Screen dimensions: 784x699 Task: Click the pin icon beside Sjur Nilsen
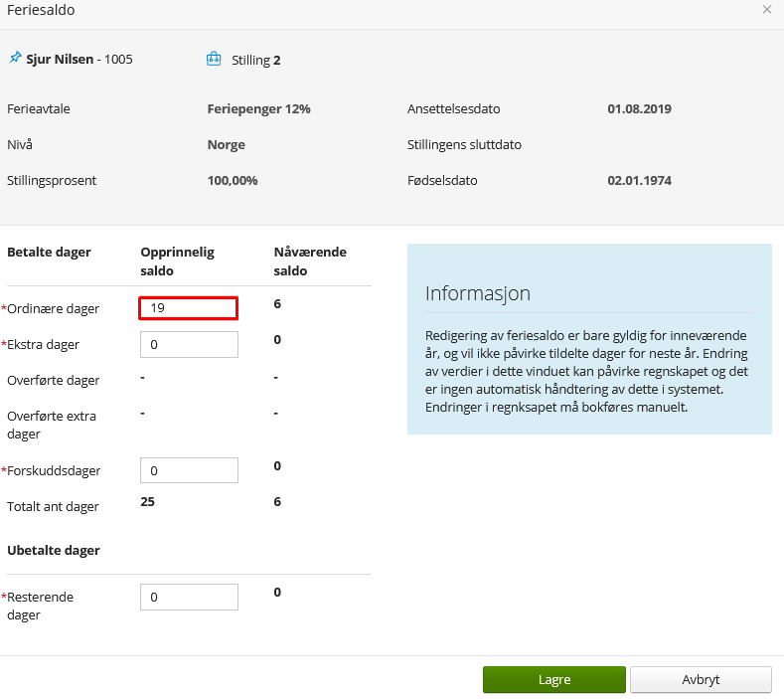coord(15,59)
